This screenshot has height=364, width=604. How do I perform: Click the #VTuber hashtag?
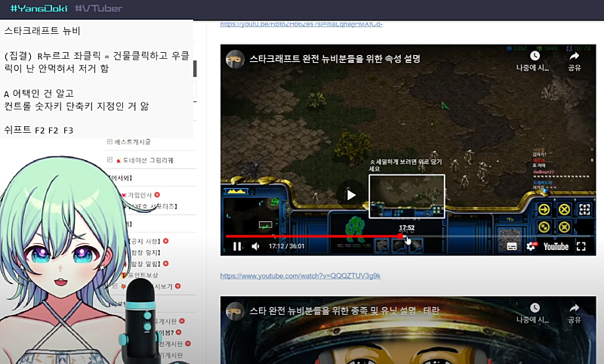pyautogui.click(x=99, y=8)
